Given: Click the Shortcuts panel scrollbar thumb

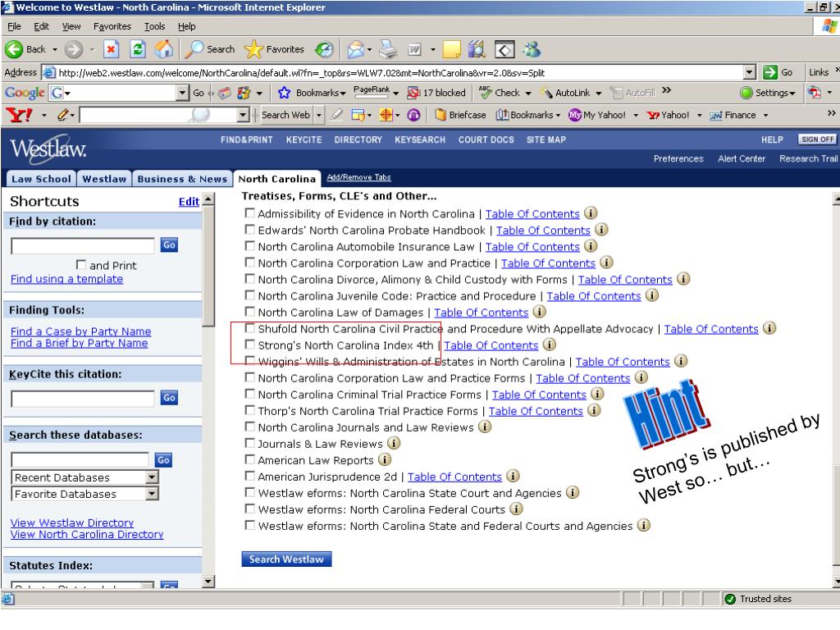Looking at the screenshot, I should (x=208, y=267).
